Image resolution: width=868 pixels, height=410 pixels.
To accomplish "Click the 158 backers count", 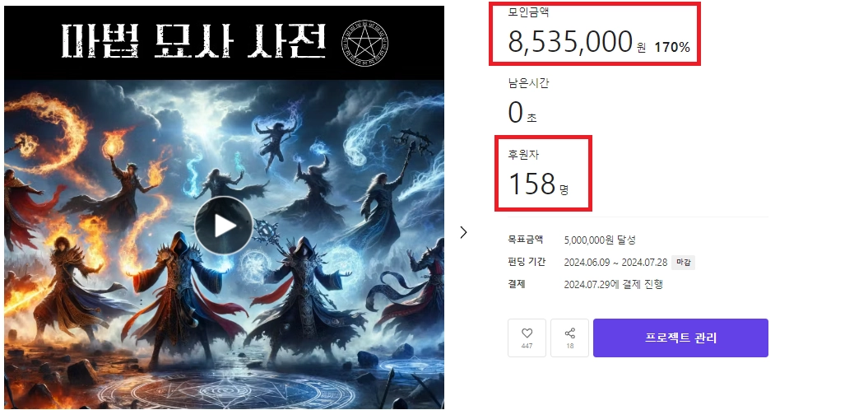I will 531,184.
